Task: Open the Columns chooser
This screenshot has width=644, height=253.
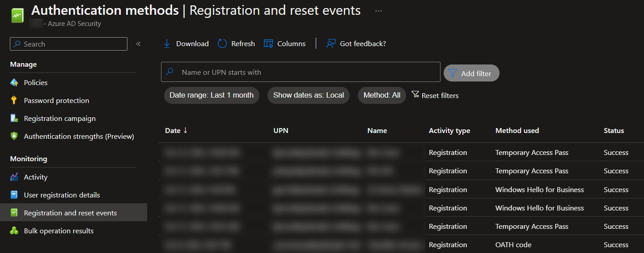Action: (x=285, y=43)
